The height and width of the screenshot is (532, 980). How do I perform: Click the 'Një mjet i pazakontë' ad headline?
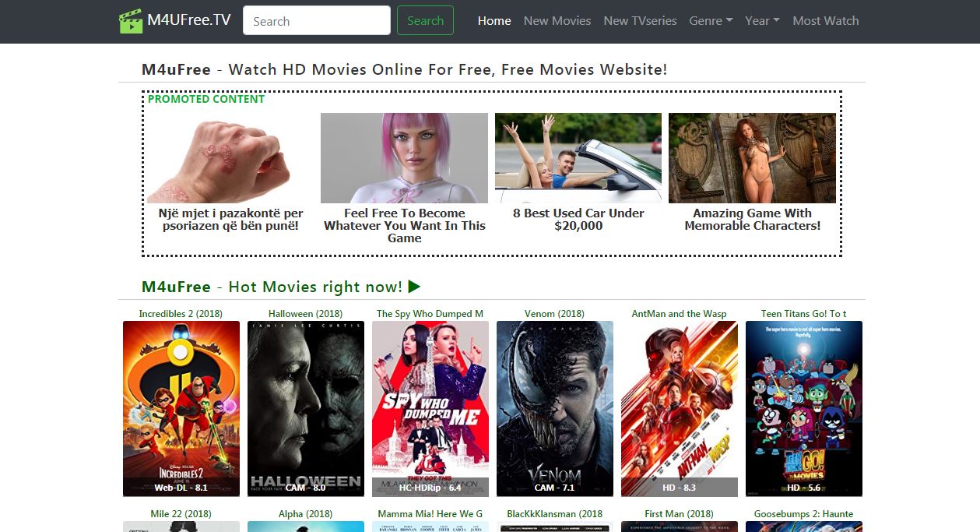tap(230, 220)
